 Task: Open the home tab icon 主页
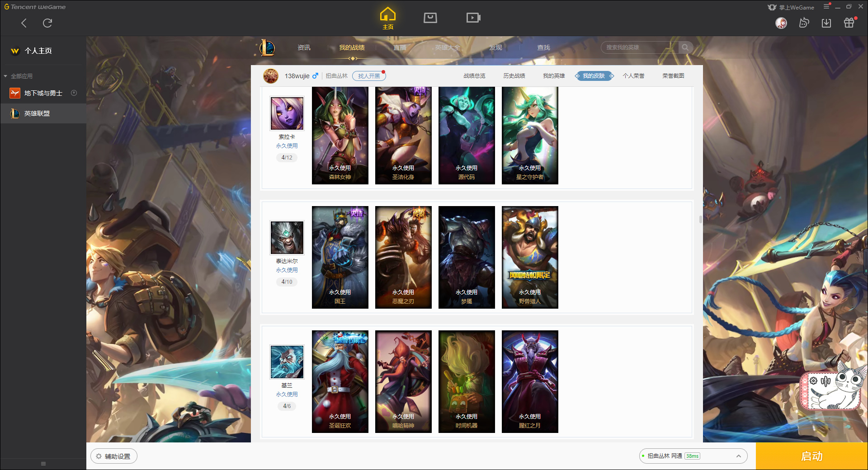coord(388,19)
